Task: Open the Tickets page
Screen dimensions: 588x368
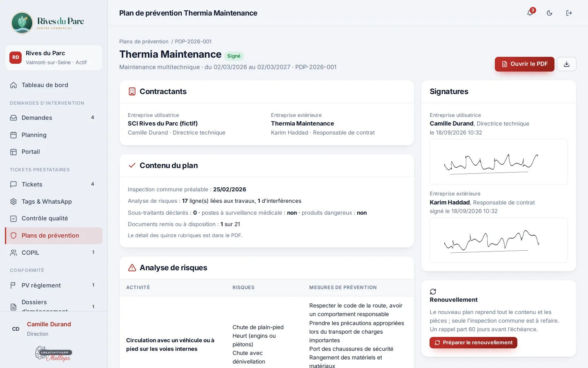Action: pyautogui.click(x=53, y=184)
